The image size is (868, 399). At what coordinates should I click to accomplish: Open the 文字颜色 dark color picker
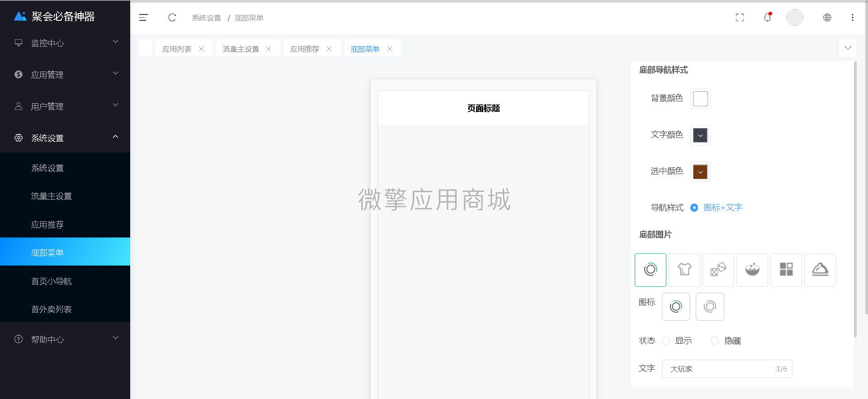pos(700,135)
